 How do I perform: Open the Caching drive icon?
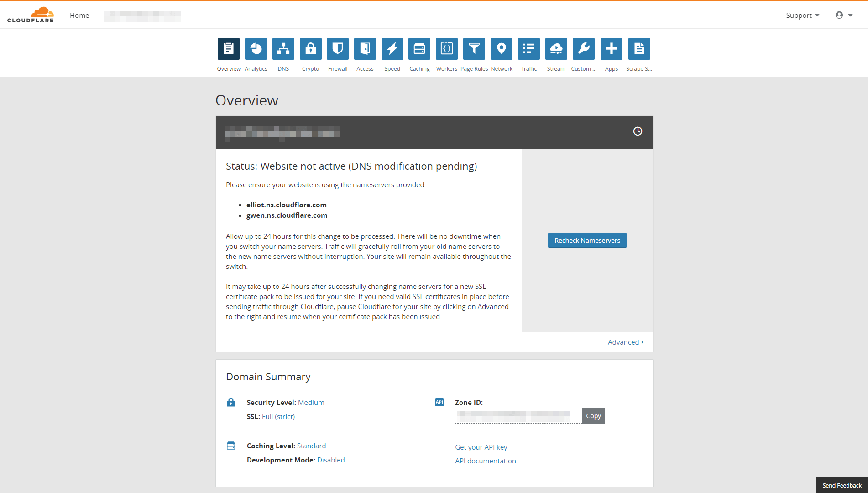click(x=419, y=49)
